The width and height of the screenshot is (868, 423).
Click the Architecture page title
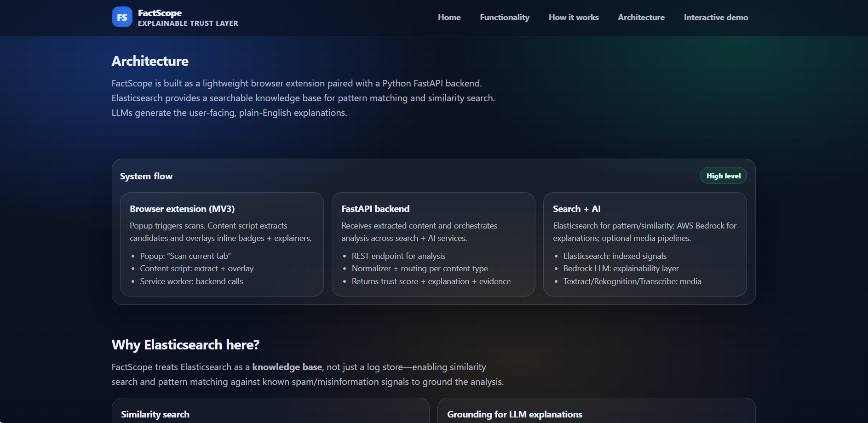pyautogui.click(x=150, y=61)
